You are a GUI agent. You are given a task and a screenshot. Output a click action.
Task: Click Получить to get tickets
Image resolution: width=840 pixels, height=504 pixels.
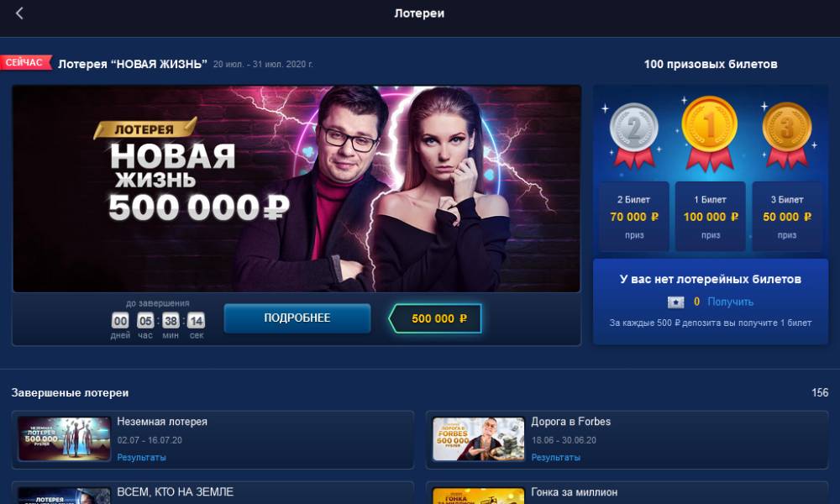(x=730, y=302)
